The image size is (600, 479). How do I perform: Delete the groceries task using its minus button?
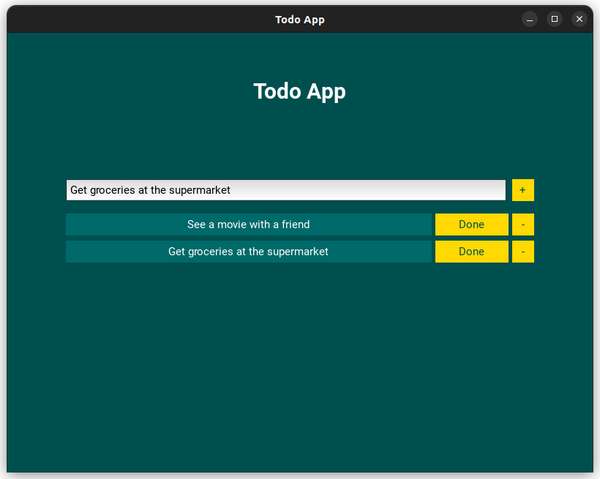(x=523, y=252)
